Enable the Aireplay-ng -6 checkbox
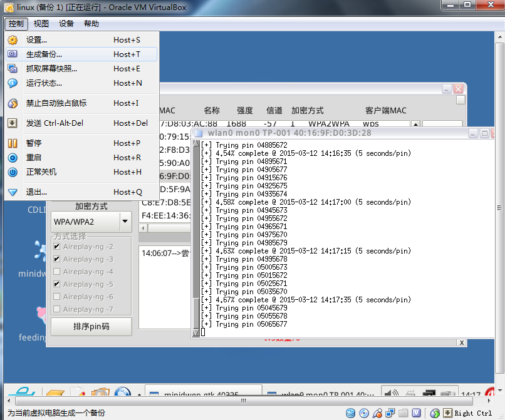Viewport: 505px width, 420px height. [56, 297]
